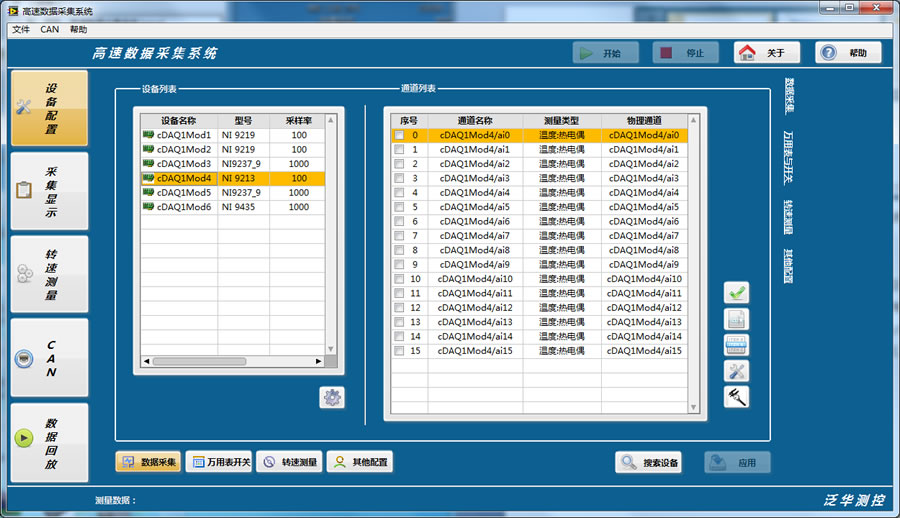Open the 设备配置 sidebar page

49,109
